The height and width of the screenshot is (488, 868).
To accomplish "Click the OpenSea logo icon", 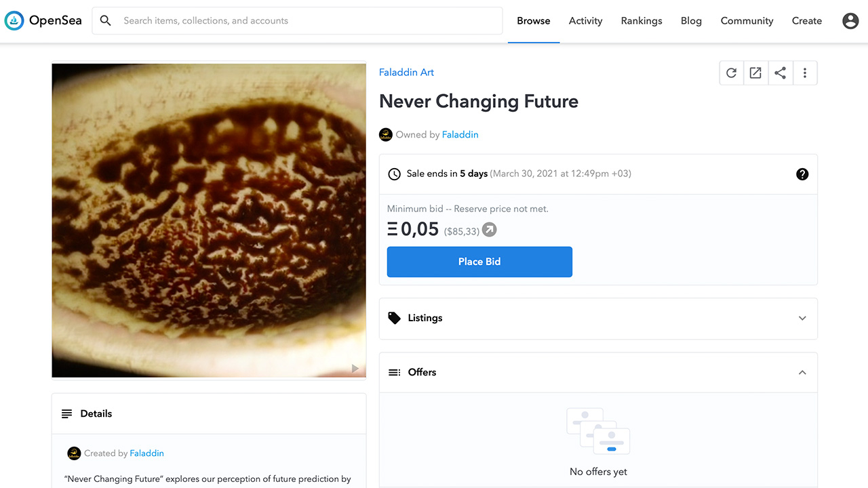I will [x=14, y=21].
